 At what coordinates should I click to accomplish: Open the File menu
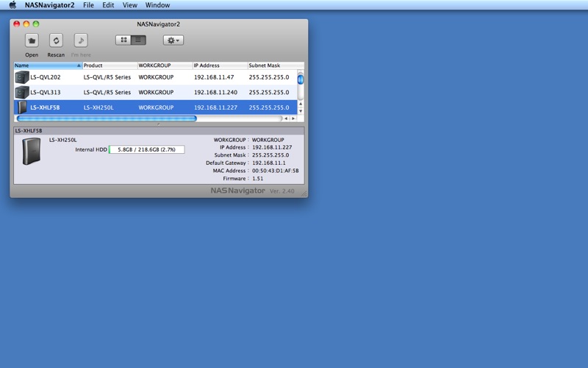click(88, 5)
